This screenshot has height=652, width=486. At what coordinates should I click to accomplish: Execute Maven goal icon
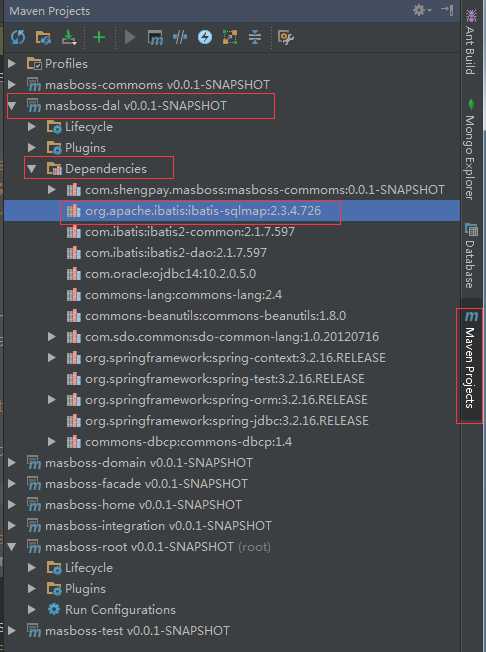tap(155, 38)
